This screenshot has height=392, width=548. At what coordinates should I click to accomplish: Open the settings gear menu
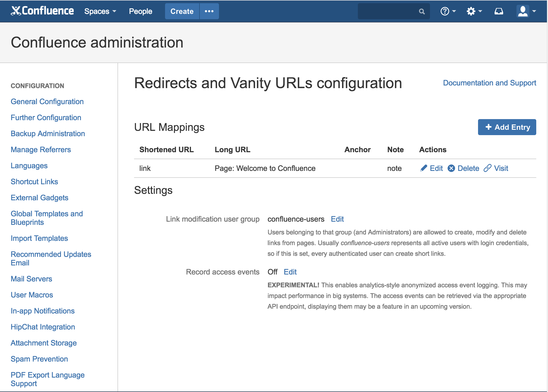coord(474,11)
